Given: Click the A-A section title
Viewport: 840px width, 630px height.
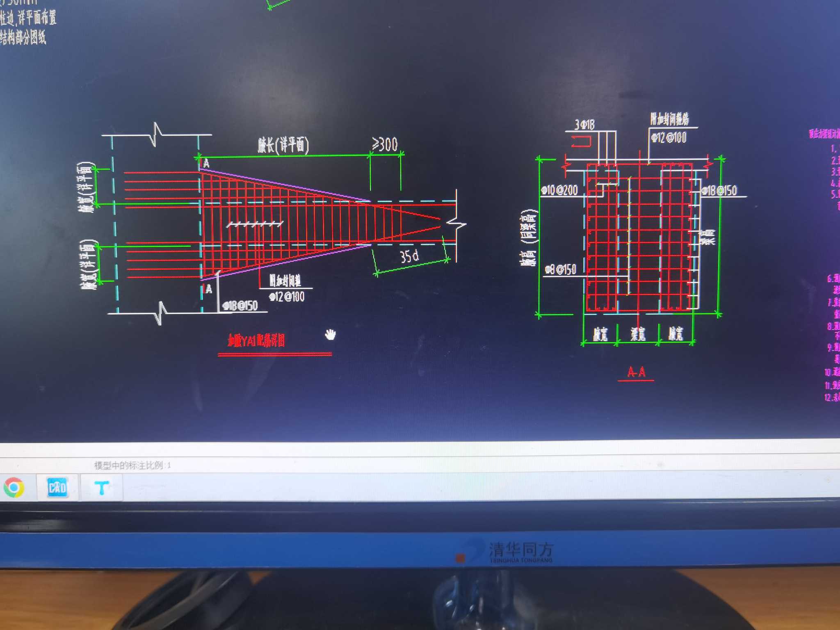Looking at the screenshot, I should (636, 372).
